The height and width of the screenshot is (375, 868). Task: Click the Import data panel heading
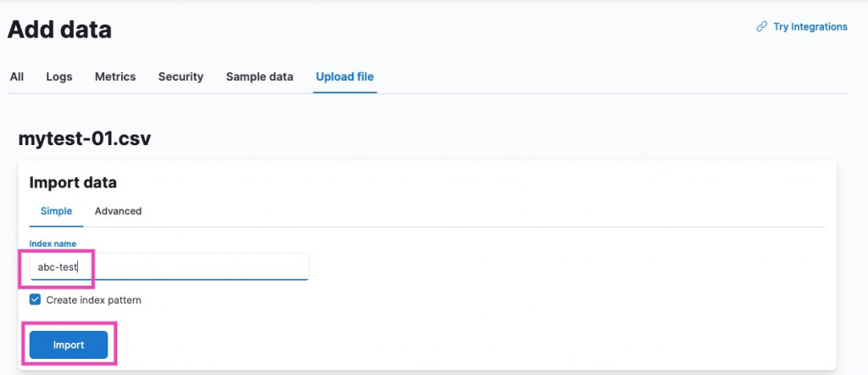coord(73,182)
